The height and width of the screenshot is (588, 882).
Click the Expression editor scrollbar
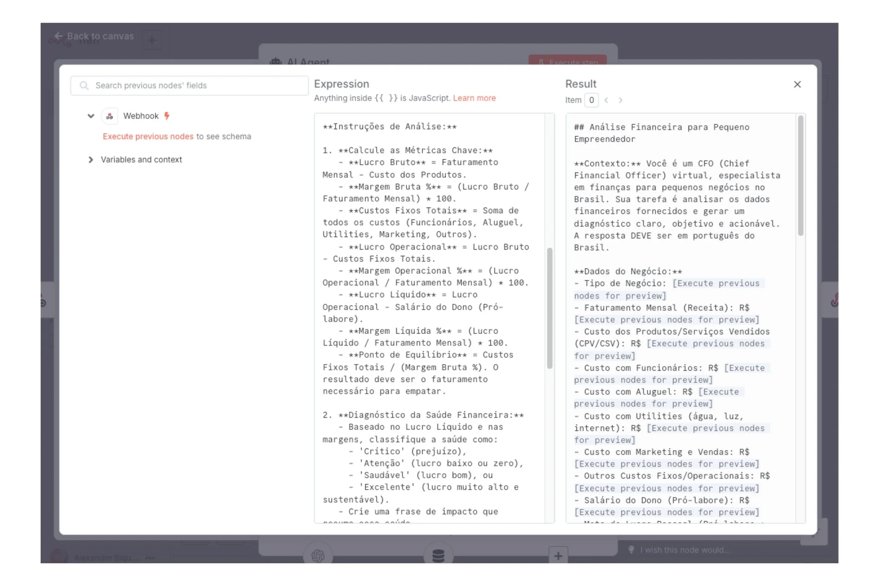tap(550, 308)
